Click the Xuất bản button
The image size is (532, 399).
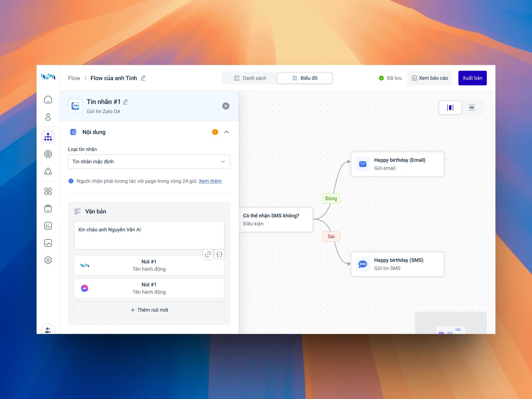pyautogui.click(x=472, y=78)
